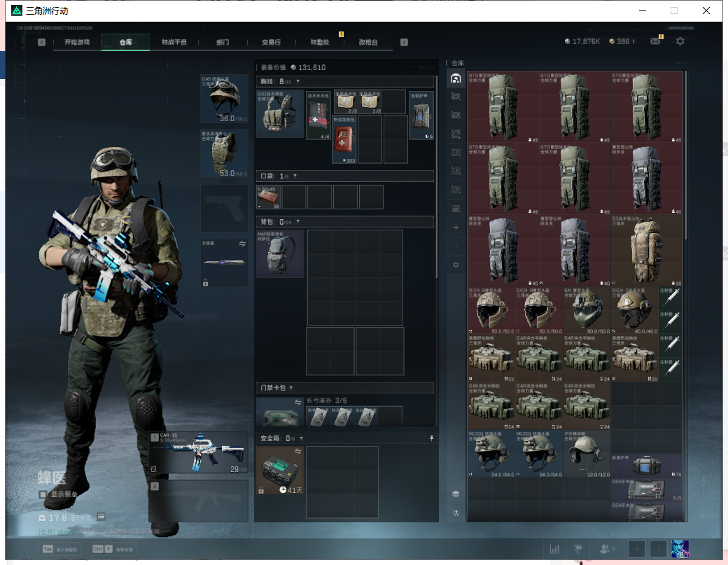Open the flag icon in the bottom bar
The image size is (728, 565).
[x=578, y=549]
